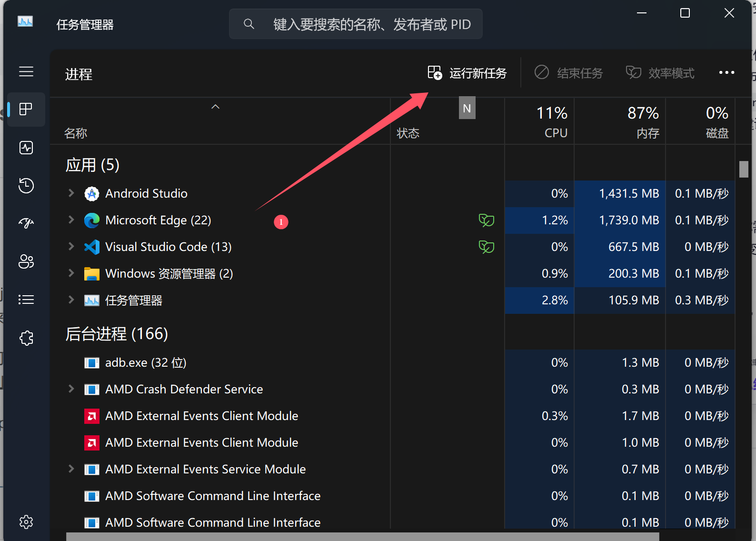Image resolution: width=756 pixels, height=541 pixels.
Task: Select the Processes sidebar icon
Action: point(26,110)
